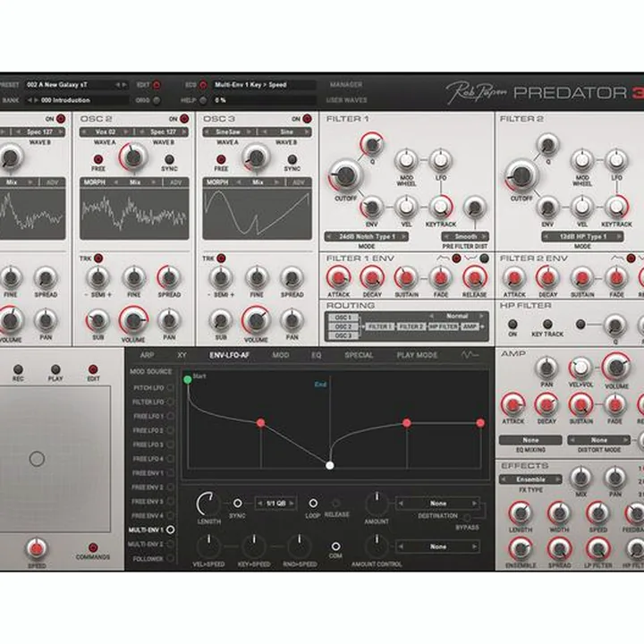This screenshot has height=644, width=644.
Task: Open the MANAGER button
Action: coord(346,84)
